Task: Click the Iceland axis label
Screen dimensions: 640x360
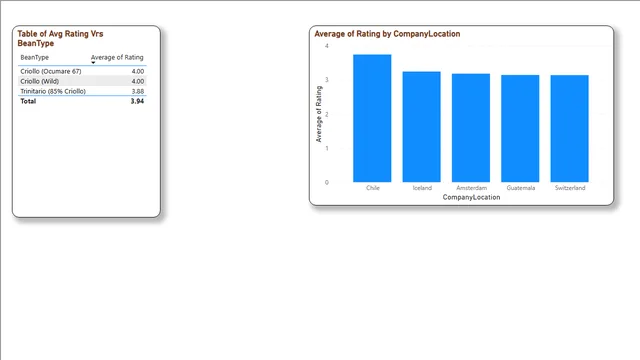Action: (x=422, y=188)
